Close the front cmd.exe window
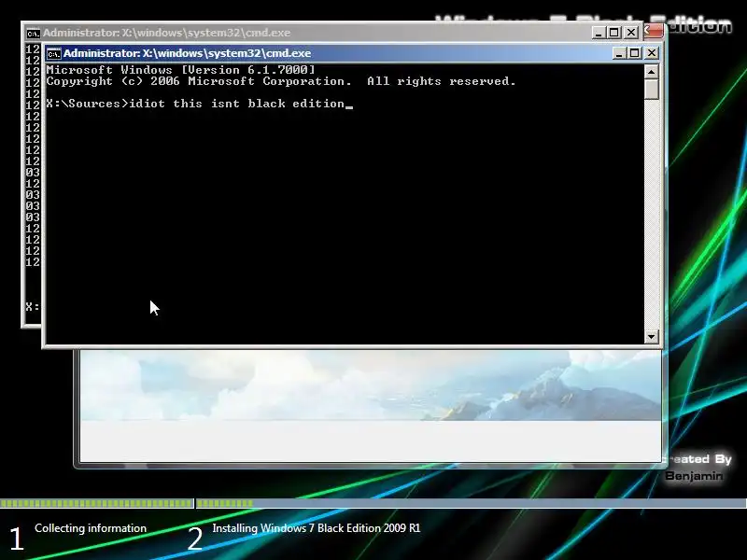747x560 pixels. (x=652, y=53)
